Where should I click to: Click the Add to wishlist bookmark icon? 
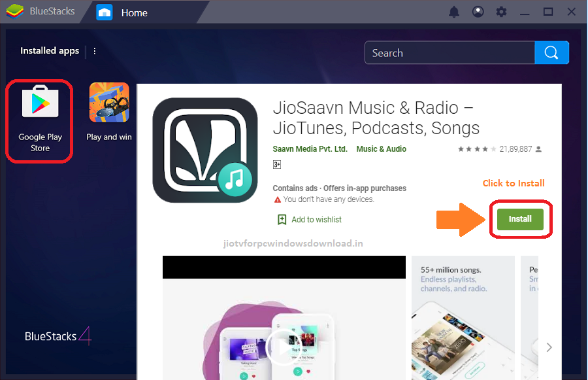[282, 220]
